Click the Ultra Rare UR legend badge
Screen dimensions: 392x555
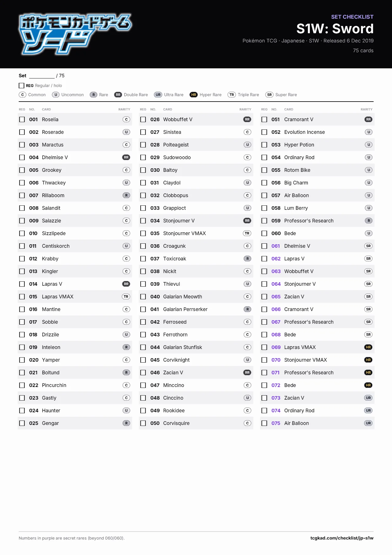[158, 95]
